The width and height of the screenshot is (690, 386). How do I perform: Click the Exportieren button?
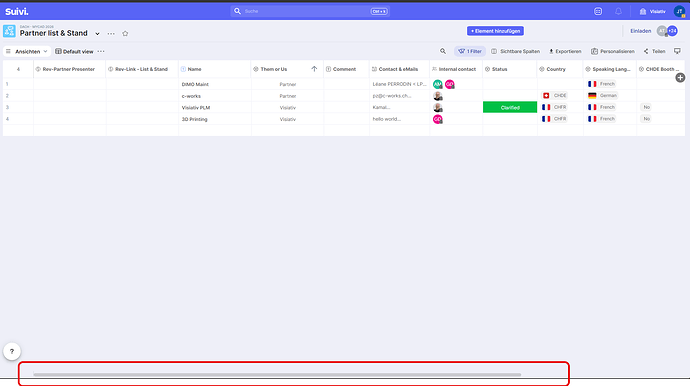coord(565,51)
